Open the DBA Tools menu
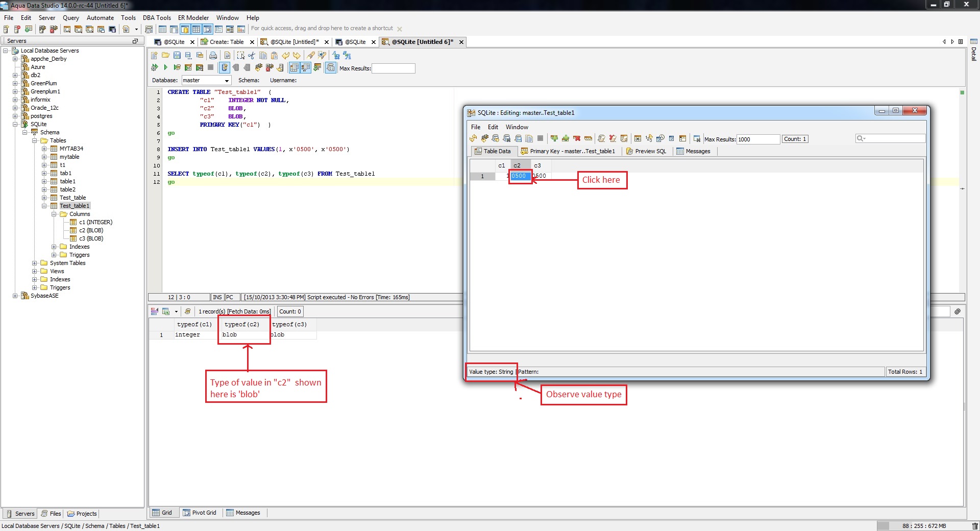This screenshot has height=531, width=980. point(157,17)
